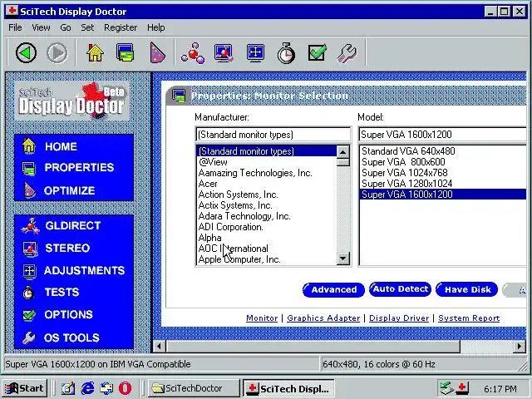This screenshot has width=532, height=399.
Task: Open Optimize wizard hat toolbar icon
Action: (157, 52)
